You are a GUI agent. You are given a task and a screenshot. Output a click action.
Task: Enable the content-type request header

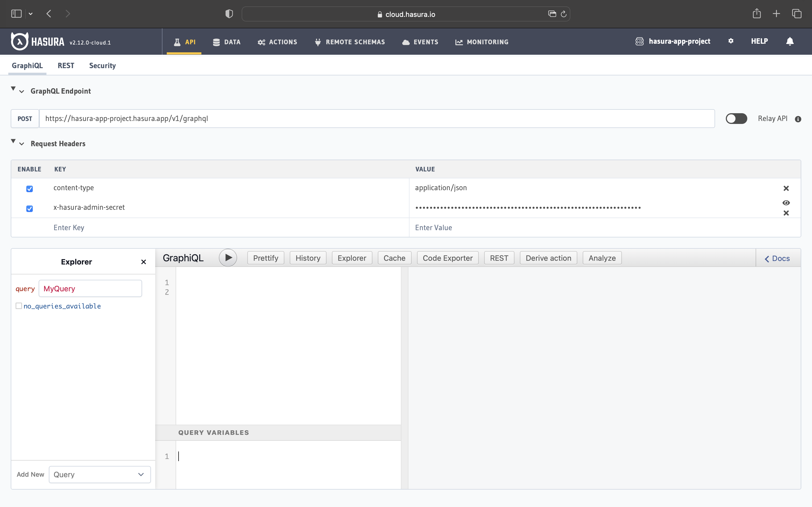pyautogui.click(x=29, y=188)
